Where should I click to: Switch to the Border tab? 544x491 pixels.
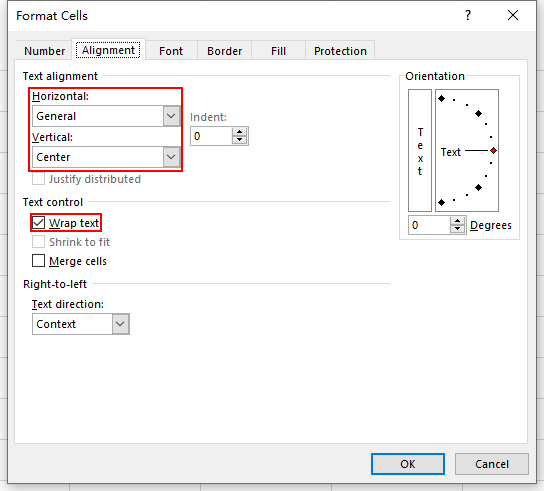(x=224, y=51)
